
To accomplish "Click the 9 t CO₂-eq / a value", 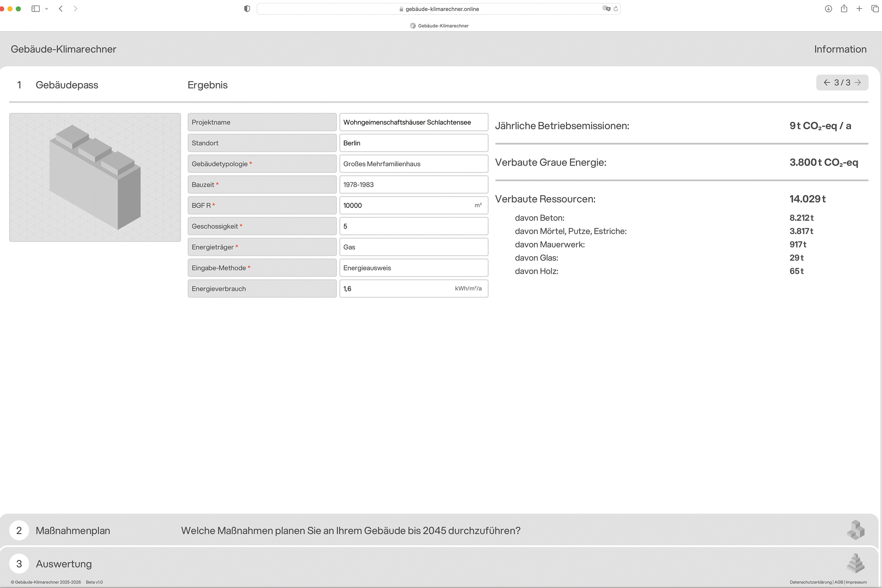I will coord(820,126).
